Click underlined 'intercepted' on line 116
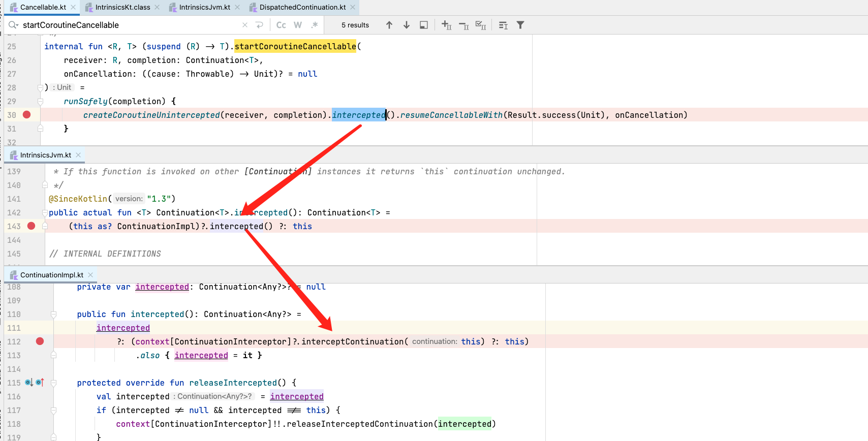The image size is (868, 441). 297,396
